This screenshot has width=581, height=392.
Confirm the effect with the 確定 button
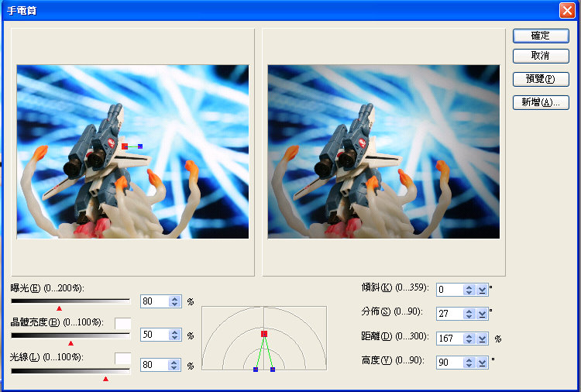click(541, 36)
